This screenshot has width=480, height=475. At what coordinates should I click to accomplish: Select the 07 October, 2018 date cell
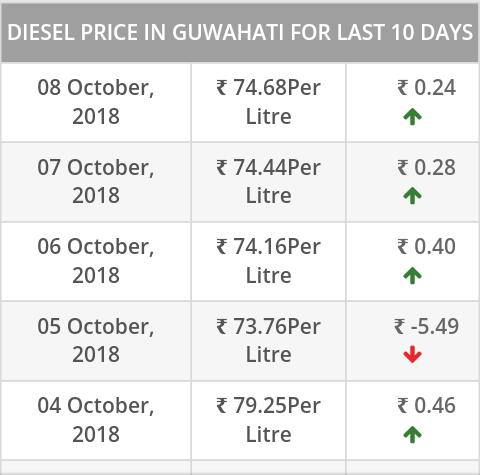[x=96, y=182]
